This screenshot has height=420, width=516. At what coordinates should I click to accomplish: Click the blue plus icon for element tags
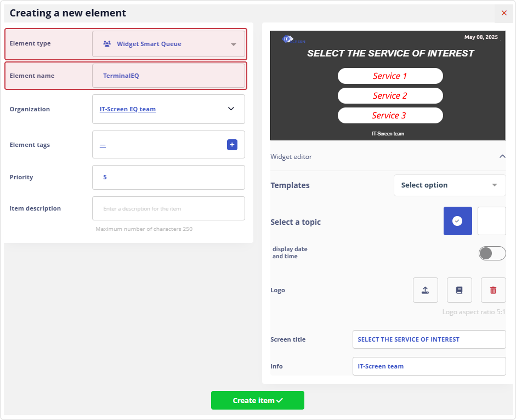[232, 145]
